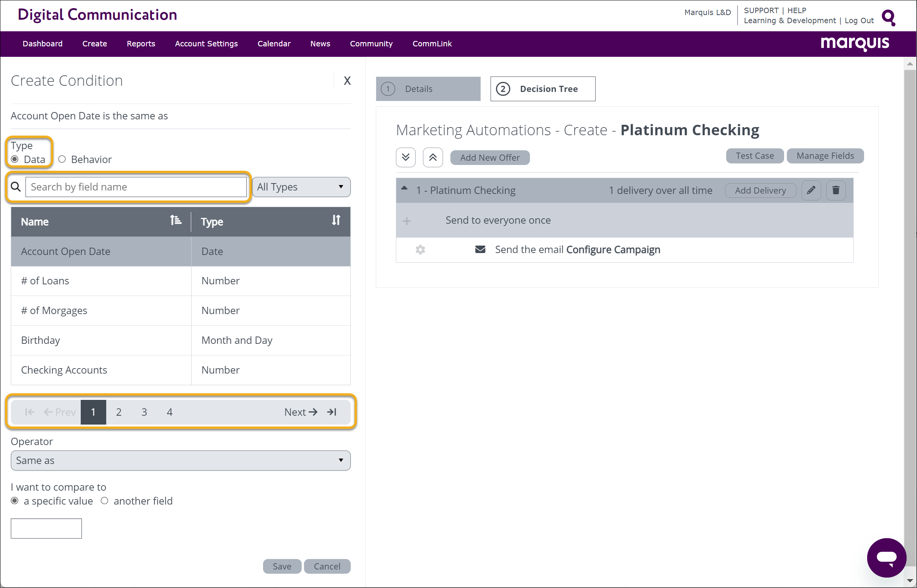Open the News menu
This screenshot has width=917, height=588.
(320, 44)
